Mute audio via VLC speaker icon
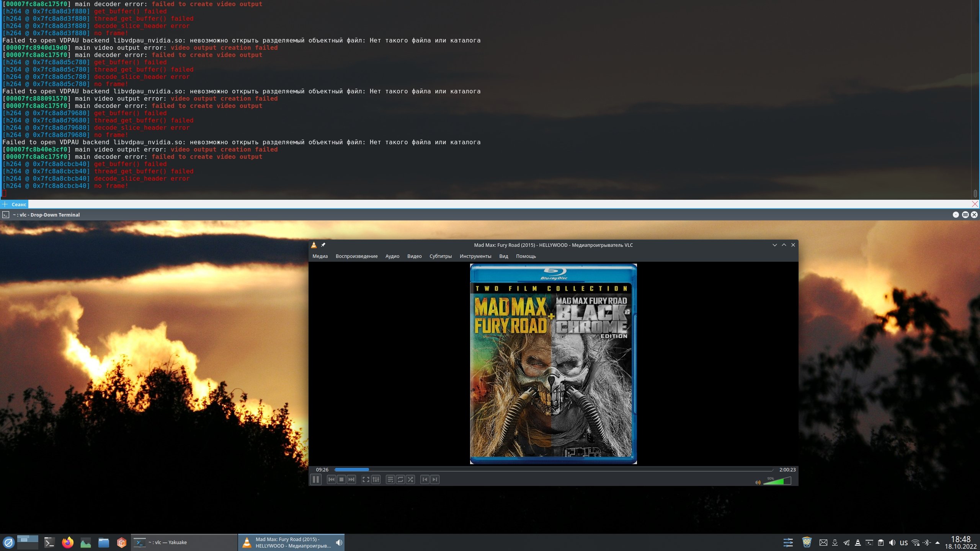Screen dimensions: 980x551 coord(758,482)
